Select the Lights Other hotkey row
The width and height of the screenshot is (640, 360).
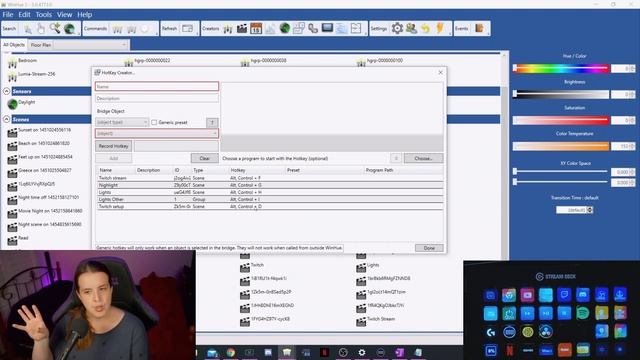[270, 200]
